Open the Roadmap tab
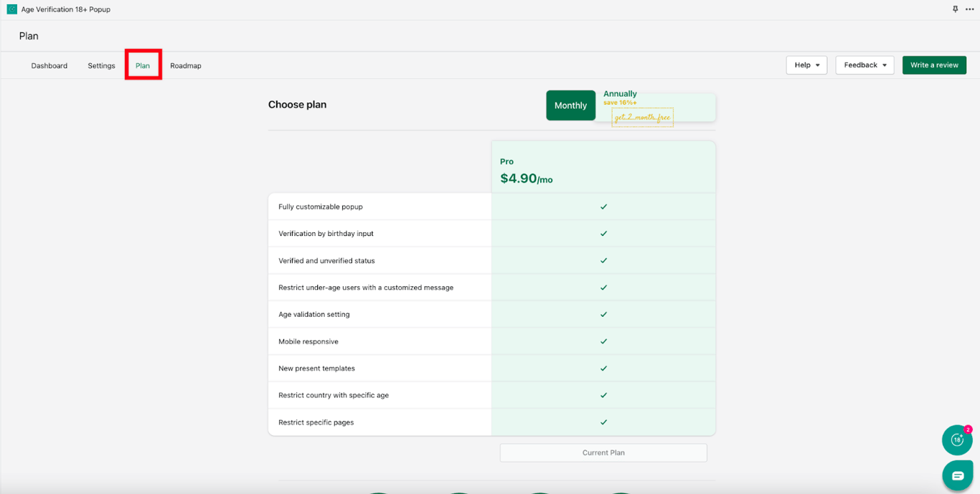The width and height of the screenshot is (980, 494). 186,66
